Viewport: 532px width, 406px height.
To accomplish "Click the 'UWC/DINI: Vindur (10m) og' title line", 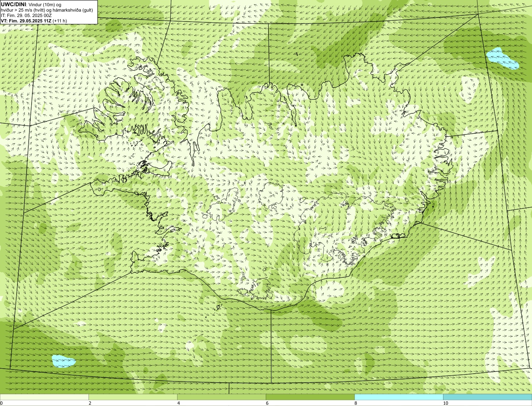I will 31,4.
